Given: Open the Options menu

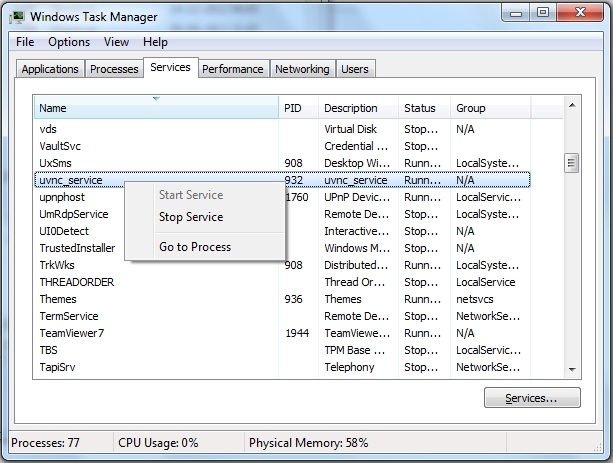Looking at the screenshot, I should pyautogui.click(x=69, y=42).
